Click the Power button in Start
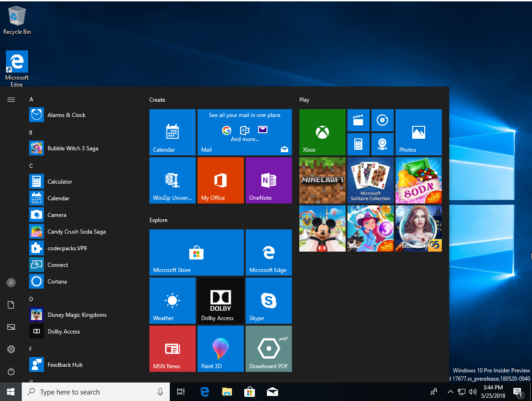Viewport: 532px width, 401px height. tap(11, 371)
